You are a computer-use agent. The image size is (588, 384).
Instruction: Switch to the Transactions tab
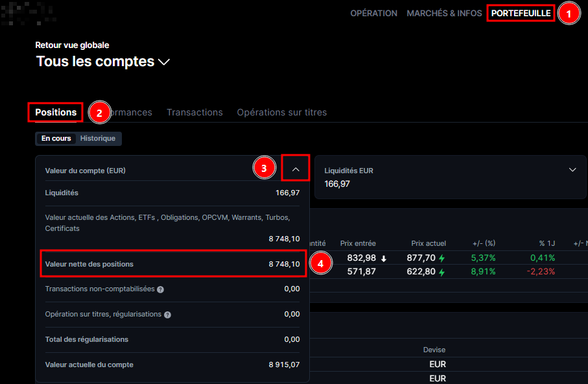coord(194,112)
